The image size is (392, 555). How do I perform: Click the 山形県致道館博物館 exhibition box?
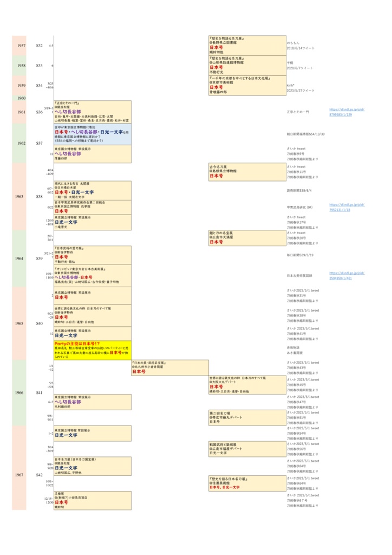[247, 66]
